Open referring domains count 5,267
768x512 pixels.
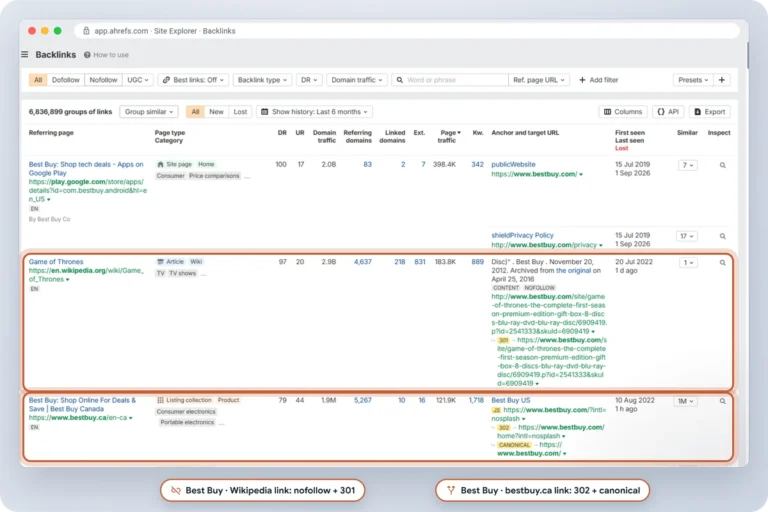point(362,400)
